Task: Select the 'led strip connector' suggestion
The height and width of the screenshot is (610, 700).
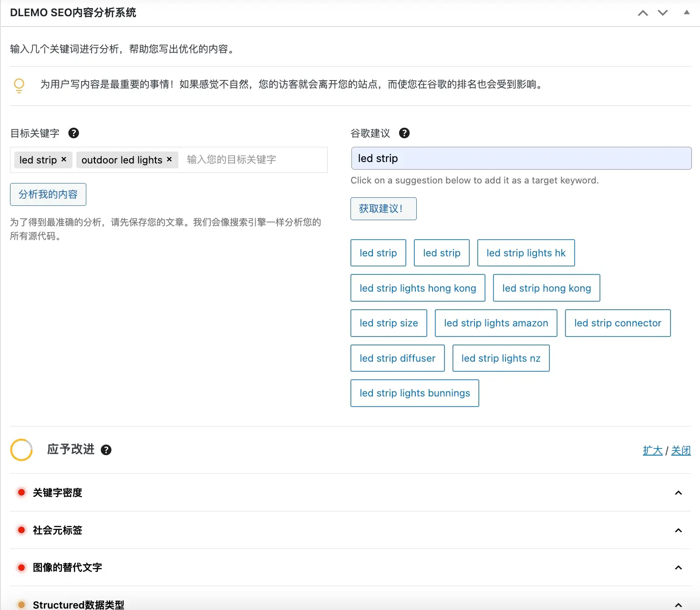Action: pyautogui.click(x=618, y=323)
